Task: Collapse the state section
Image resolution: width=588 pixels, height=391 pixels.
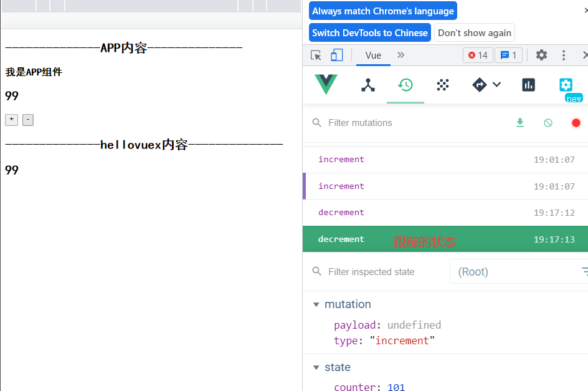Action: coord(316,367)
